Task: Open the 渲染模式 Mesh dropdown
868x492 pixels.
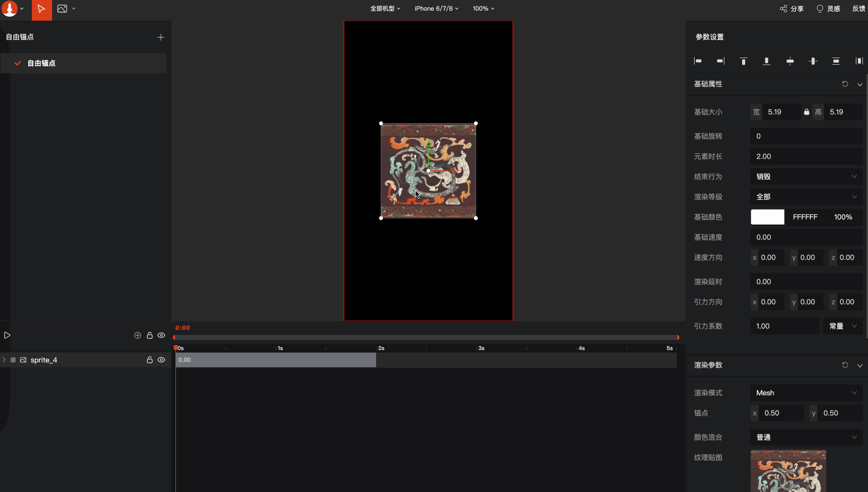Action: pos(806,393)
